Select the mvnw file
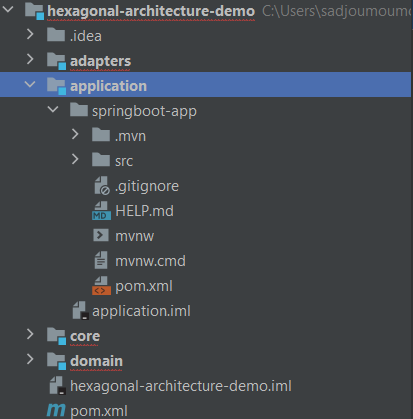 (x=134, y=236)
